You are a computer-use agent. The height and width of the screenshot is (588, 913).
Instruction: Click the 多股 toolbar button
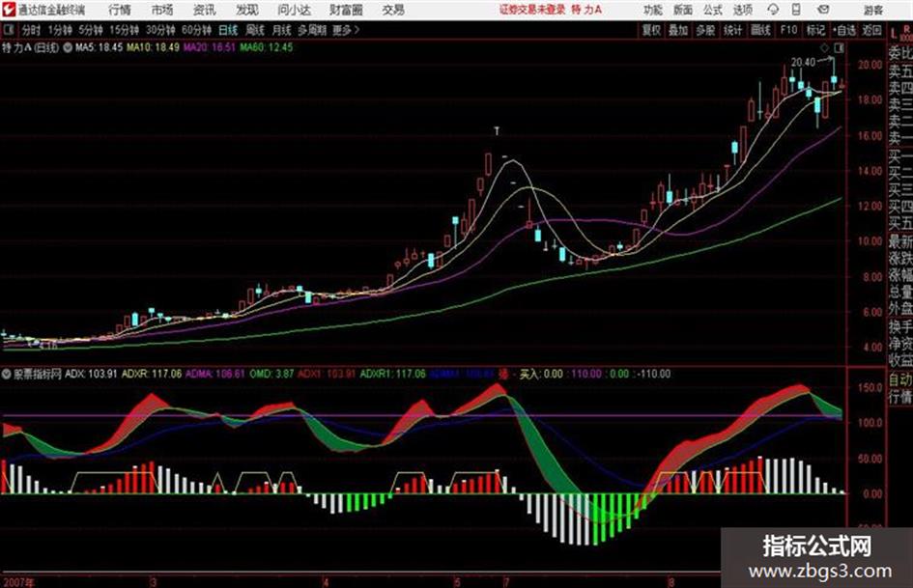point(705,30)
